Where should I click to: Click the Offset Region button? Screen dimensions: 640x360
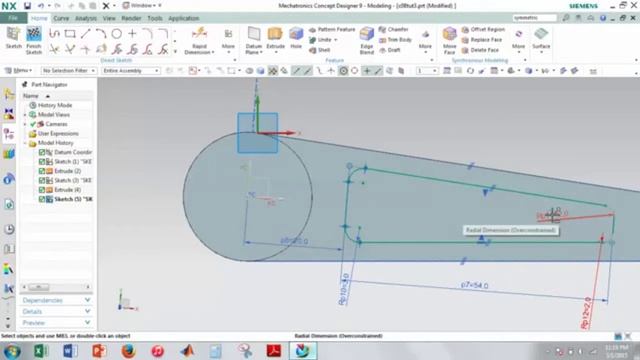(x=483, y=29)
